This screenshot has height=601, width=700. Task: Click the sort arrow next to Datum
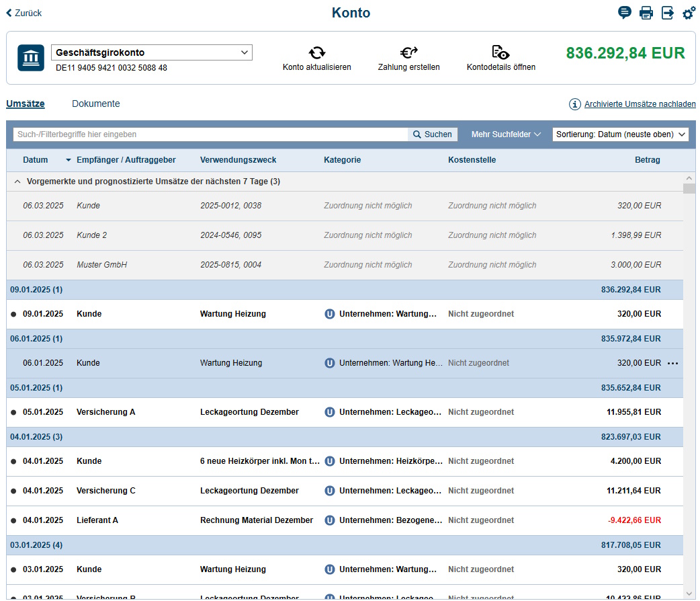(69, 160)
